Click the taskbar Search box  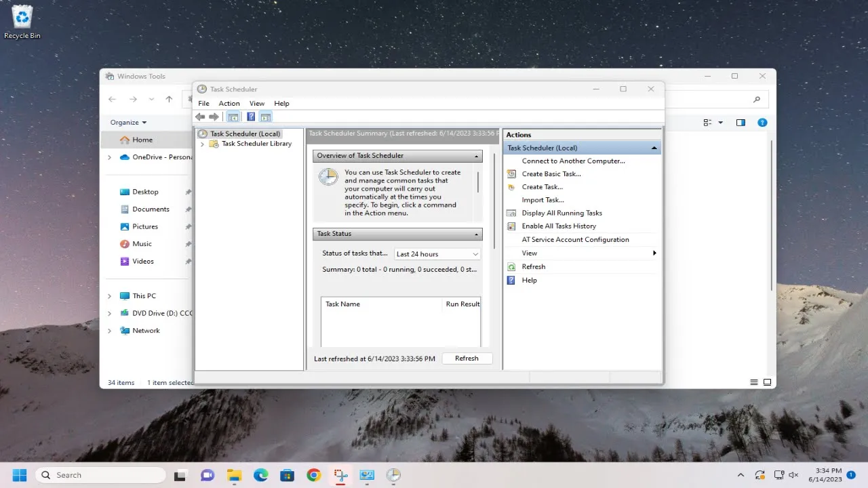[x=99, y=475]
